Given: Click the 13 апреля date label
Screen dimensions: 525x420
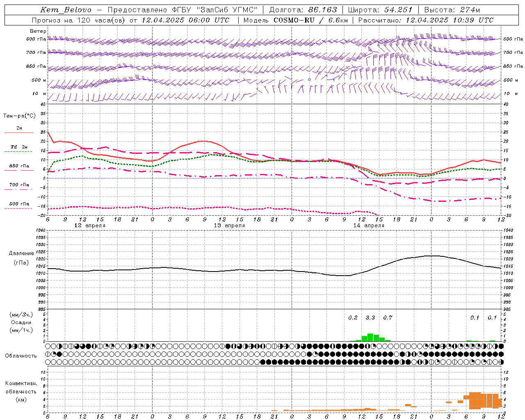Looking at the screenshot, I should click(229, 226).
